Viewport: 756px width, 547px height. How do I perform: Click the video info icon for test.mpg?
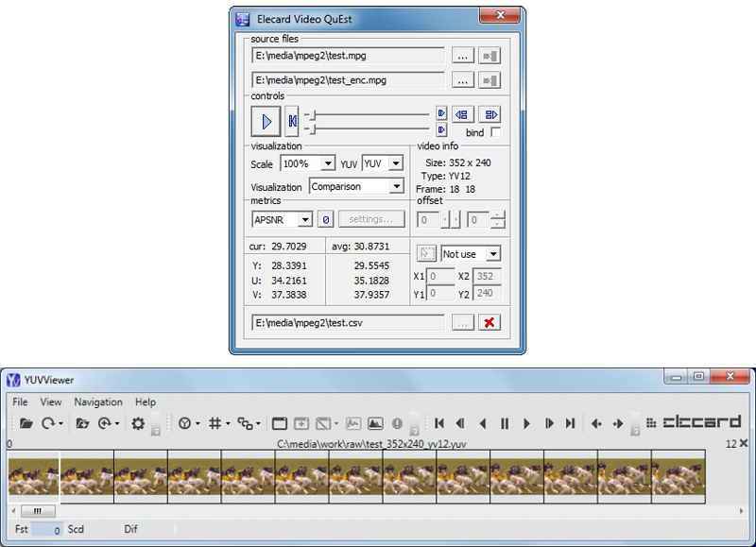click(490, 56)
